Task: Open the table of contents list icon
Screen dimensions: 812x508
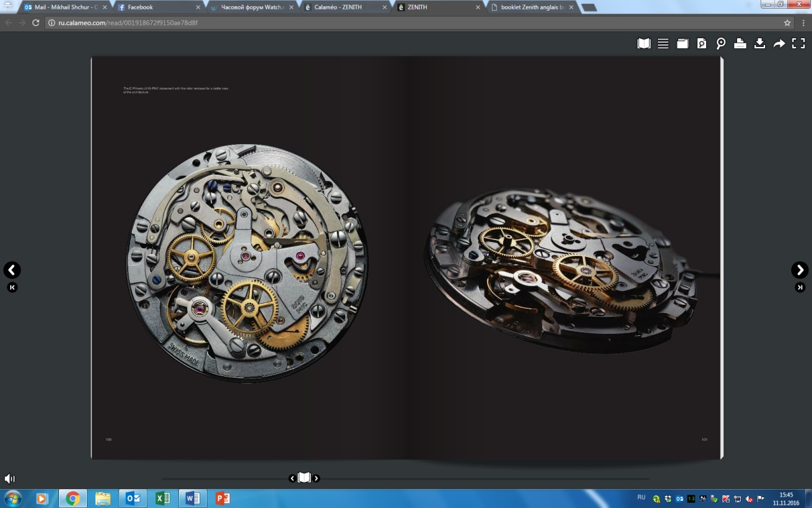Action: [x=663, y=44]
